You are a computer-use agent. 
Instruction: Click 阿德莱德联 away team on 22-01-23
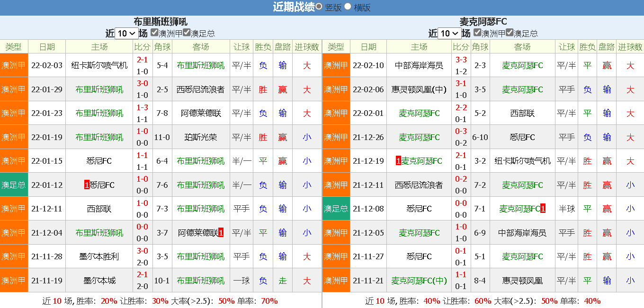[x=201, y=113]
